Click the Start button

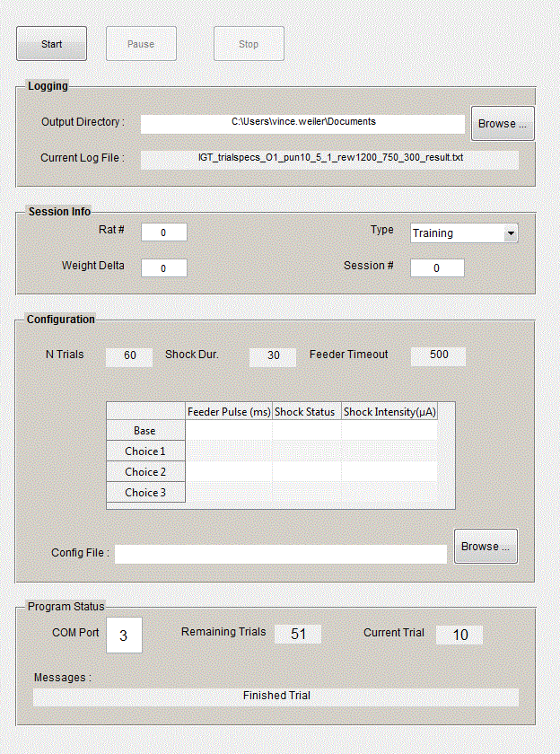pyautogui.click(x=51, y=44)
